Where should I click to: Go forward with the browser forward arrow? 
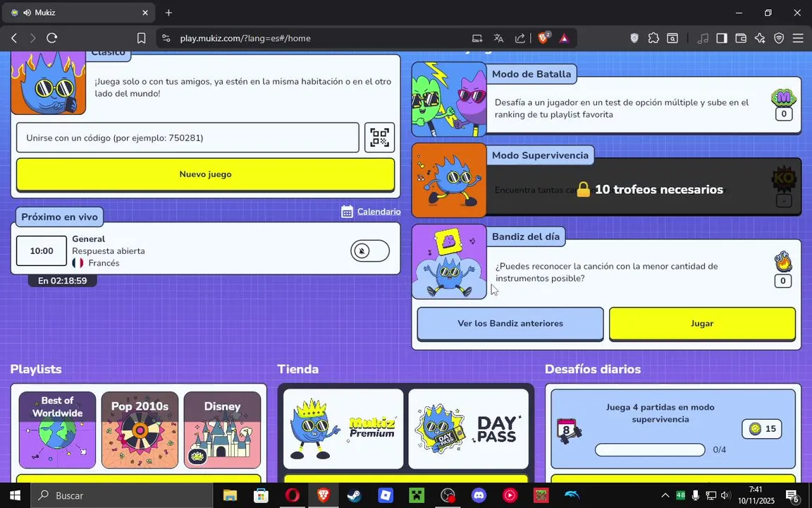click(x=32, y=38)
